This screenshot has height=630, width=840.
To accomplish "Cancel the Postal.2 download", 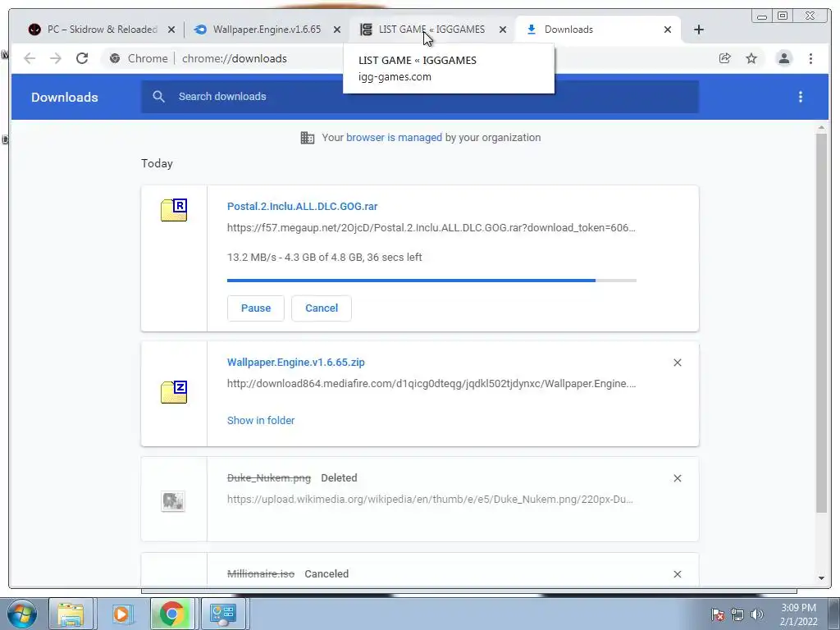I will coord(322,308).
